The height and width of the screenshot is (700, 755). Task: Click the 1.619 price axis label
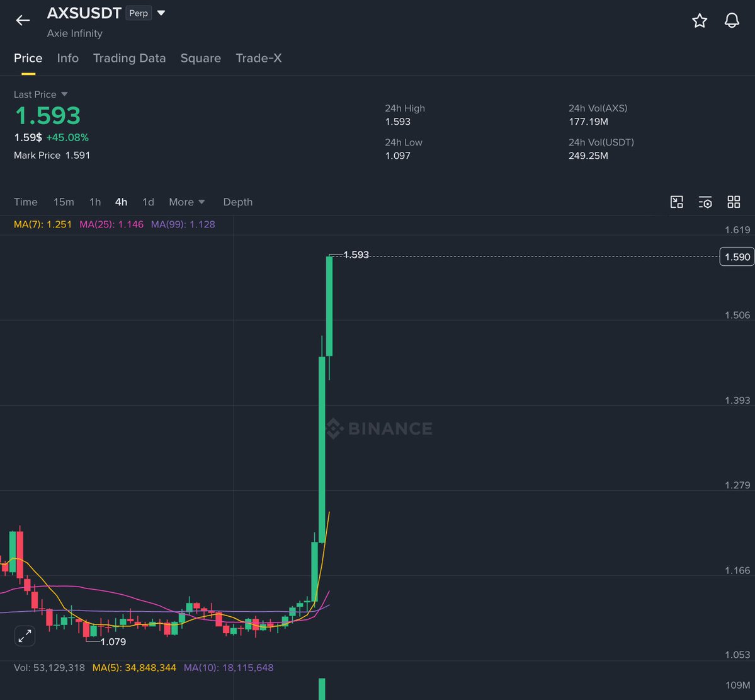(x=737, y=230)
